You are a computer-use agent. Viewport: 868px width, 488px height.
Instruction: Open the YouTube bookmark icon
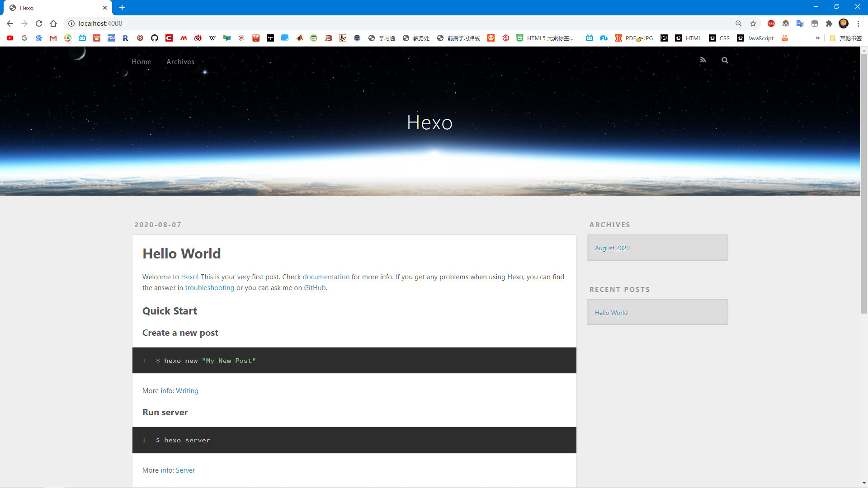pyautogui.click(x=10, y=38)
